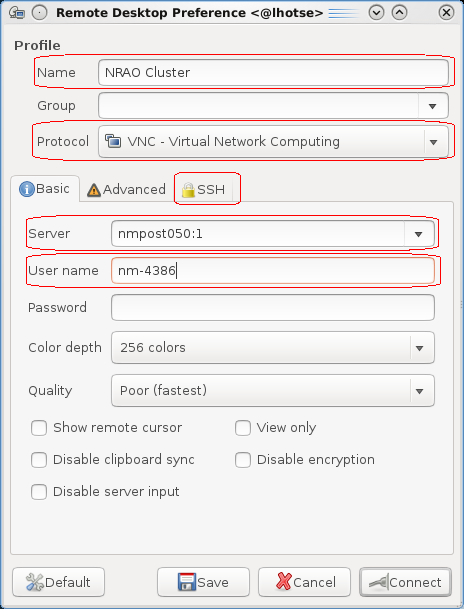Click into the Password field

(273, 308)
